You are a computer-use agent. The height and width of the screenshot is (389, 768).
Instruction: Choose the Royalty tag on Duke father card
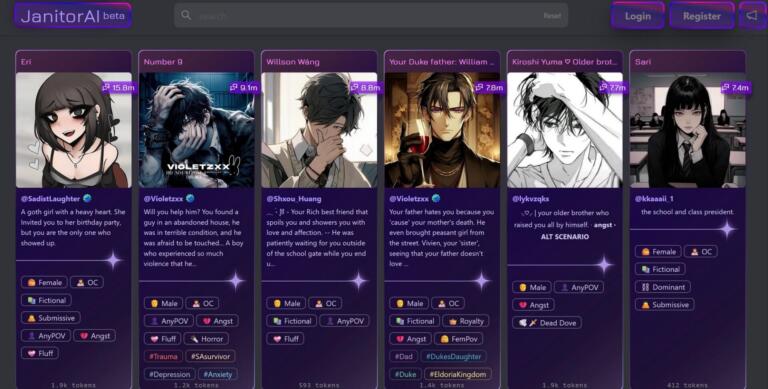tap(466, 321)
